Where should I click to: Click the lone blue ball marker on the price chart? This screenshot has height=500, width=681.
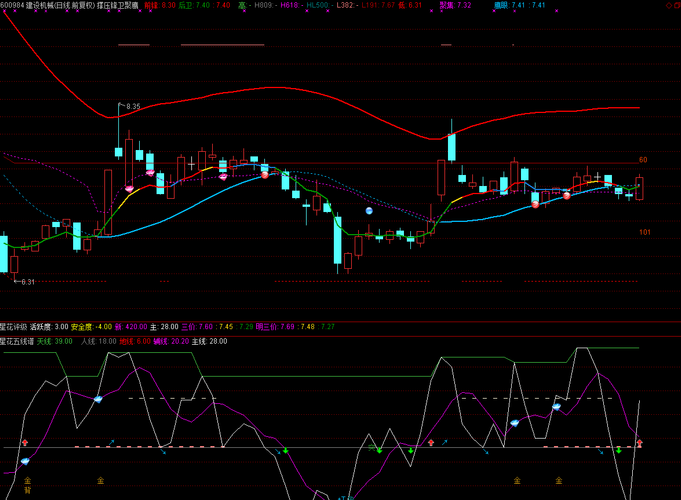click(369, 211)
